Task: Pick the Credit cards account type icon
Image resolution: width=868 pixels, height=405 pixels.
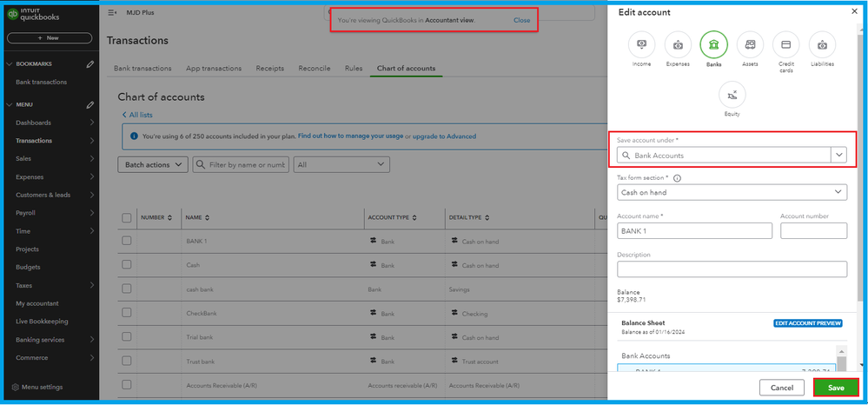Action: (x=786, y=45)
